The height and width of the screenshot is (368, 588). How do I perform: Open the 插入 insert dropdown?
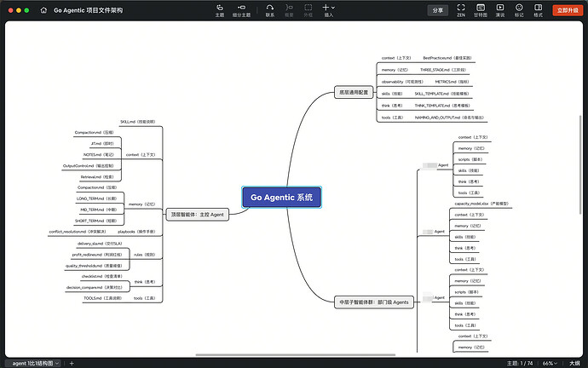coord(329,9)
